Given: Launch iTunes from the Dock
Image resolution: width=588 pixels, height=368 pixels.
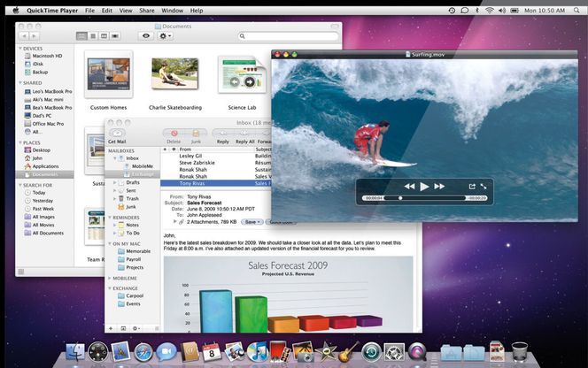Looking at the screenshot, I should [x=257, y=352].
